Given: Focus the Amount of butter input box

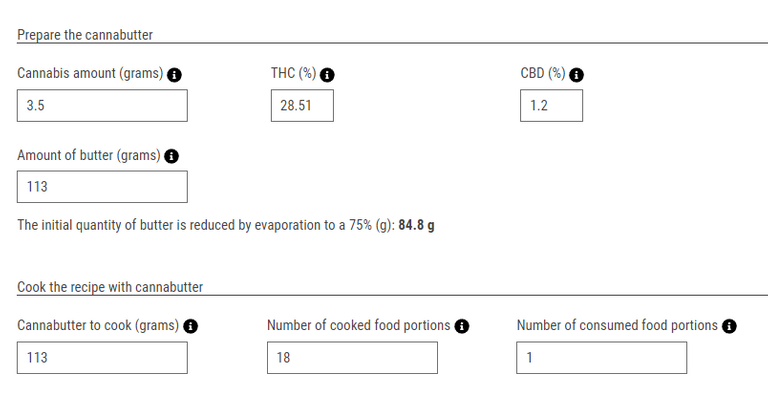Looking at the screenshot, I should coord(102,187).
